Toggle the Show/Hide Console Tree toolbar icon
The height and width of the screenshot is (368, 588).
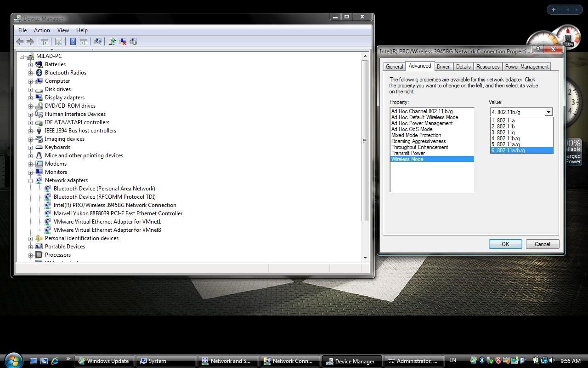45,42
